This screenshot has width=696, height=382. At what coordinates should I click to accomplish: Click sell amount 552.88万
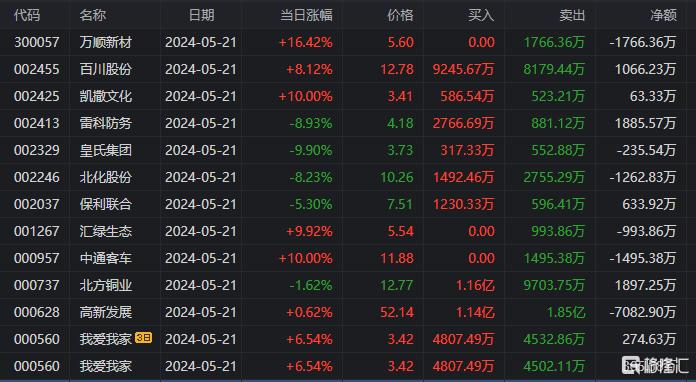coord(558,150)
